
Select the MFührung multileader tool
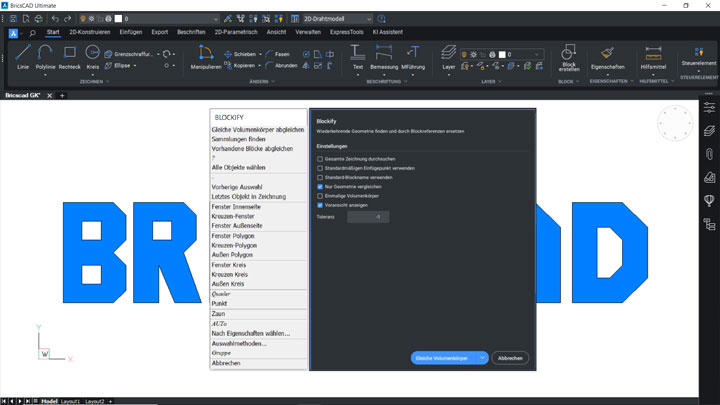pyautogui.click(x=413, y=56)
